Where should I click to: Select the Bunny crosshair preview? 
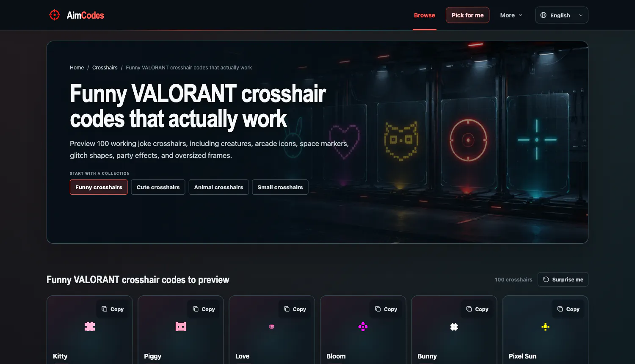[x=454, y=326]
